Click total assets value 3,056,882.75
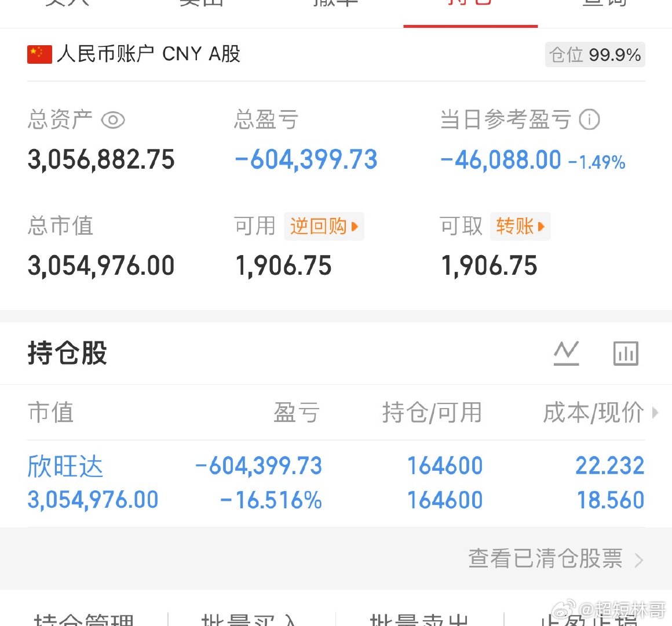 coord(101,159)
